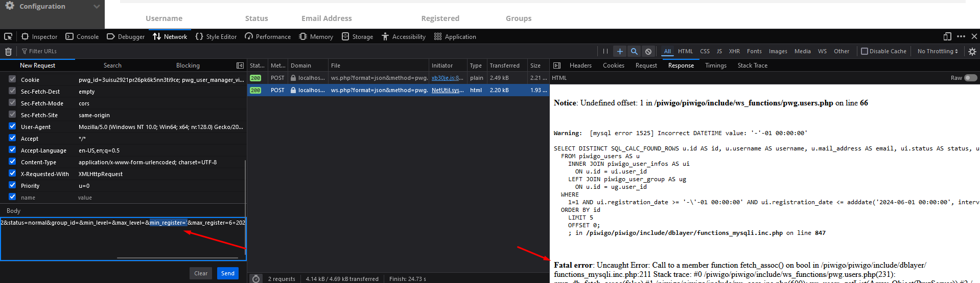Filter requests by HTML
The height and width of the screenshot is (283, 980).
coord(685,51)
